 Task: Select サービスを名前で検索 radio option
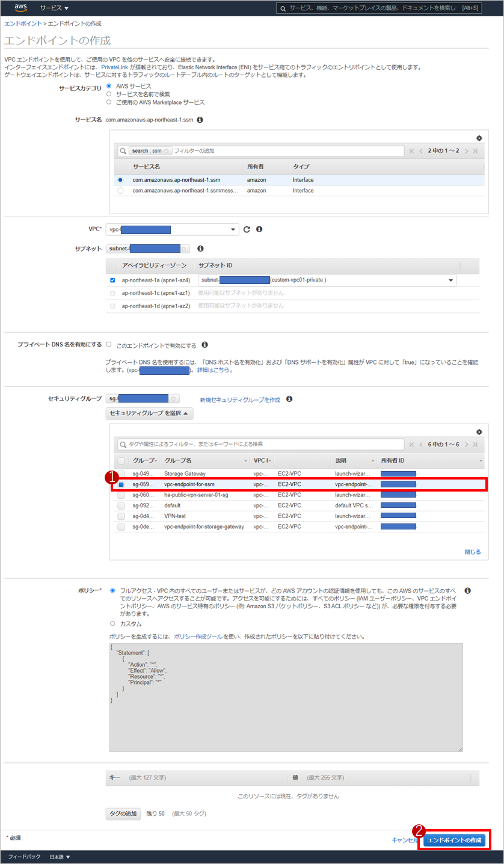tap(109, 94)
